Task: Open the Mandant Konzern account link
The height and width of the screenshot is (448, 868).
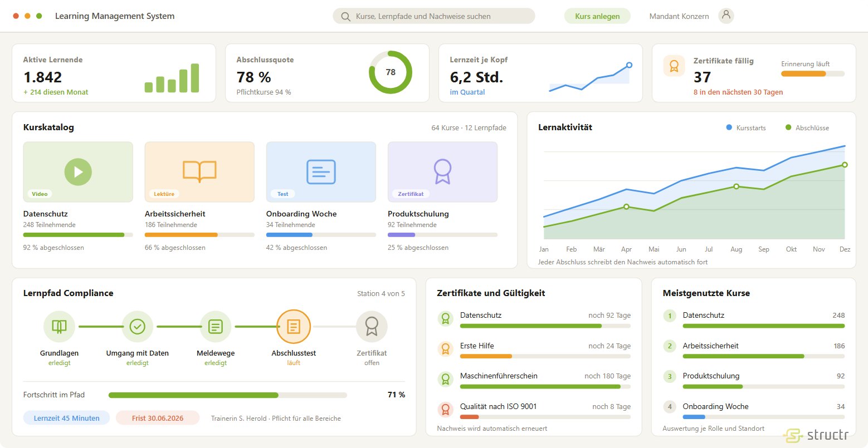Action: tap(679, 16)
